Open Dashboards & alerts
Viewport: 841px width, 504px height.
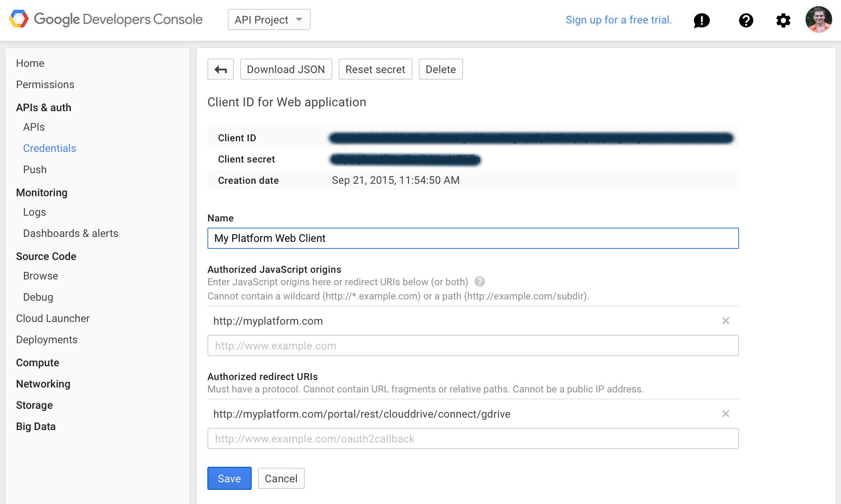tap(70, 233)
